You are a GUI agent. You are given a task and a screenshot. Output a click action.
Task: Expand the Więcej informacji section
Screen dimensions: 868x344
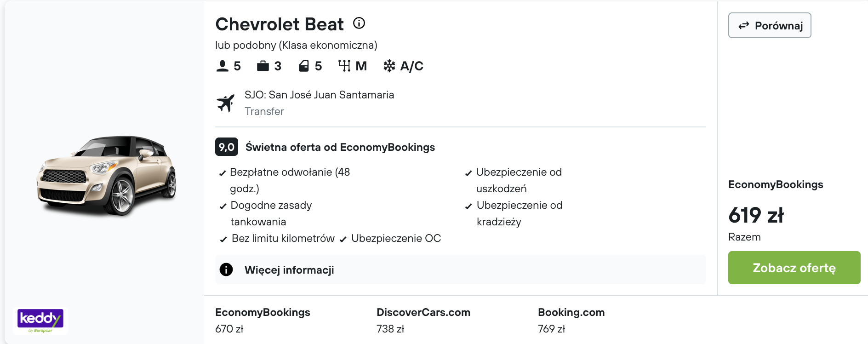click(461, 269)
